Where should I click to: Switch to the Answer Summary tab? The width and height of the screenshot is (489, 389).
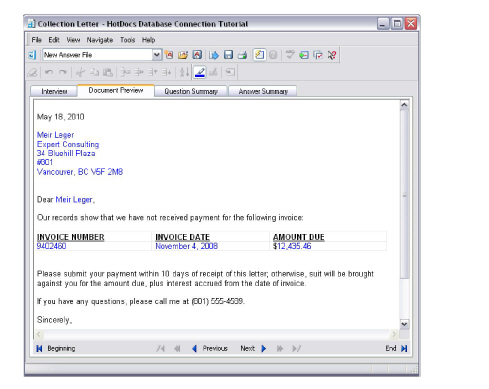(263, 91)
